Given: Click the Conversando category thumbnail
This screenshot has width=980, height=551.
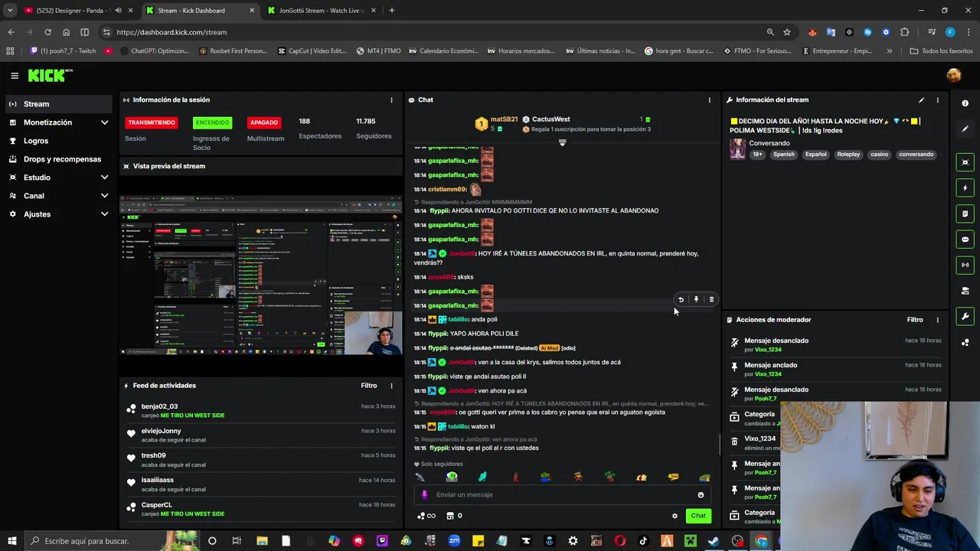Looking at the screenshot, I should (x=737, y=148).
